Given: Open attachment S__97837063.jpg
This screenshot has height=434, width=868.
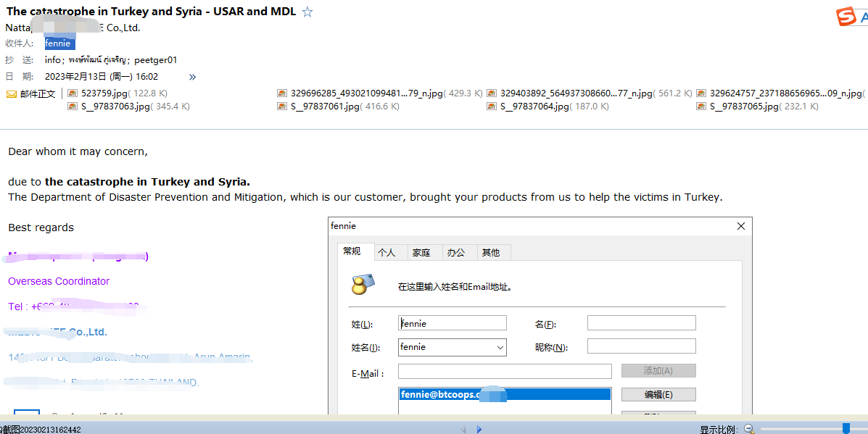Looking at the screenshot, I should [128, 107].
